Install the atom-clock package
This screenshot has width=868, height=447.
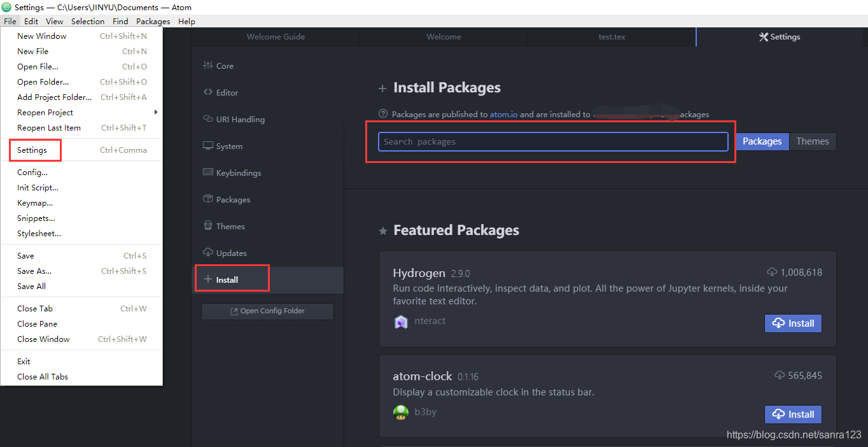(793, 415)
